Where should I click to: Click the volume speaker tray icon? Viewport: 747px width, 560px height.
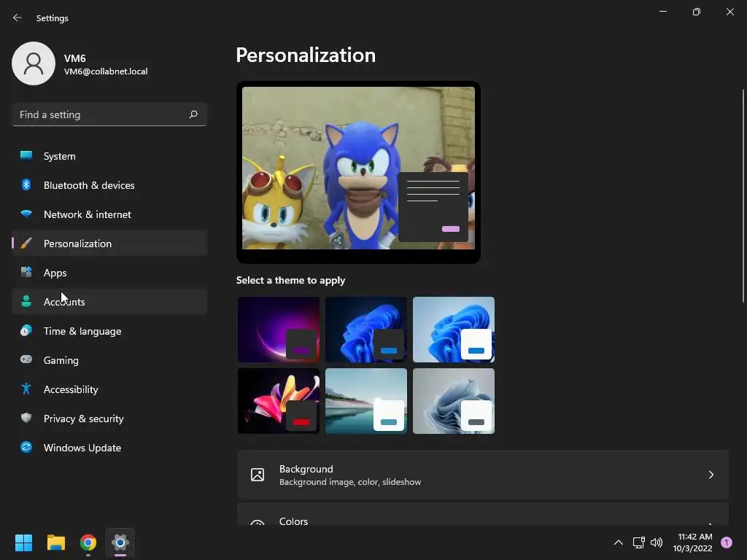(657, 542)
